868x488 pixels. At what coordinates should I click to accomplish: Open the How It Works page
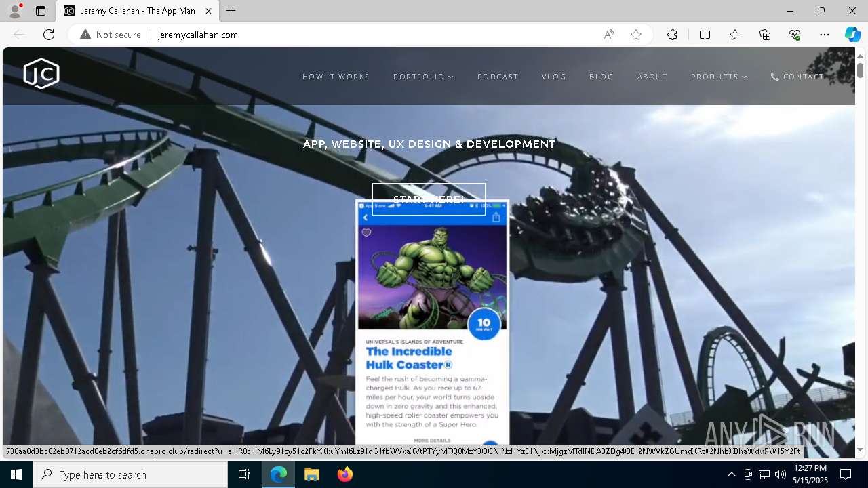pyautogui.click(x=336, y=77)
